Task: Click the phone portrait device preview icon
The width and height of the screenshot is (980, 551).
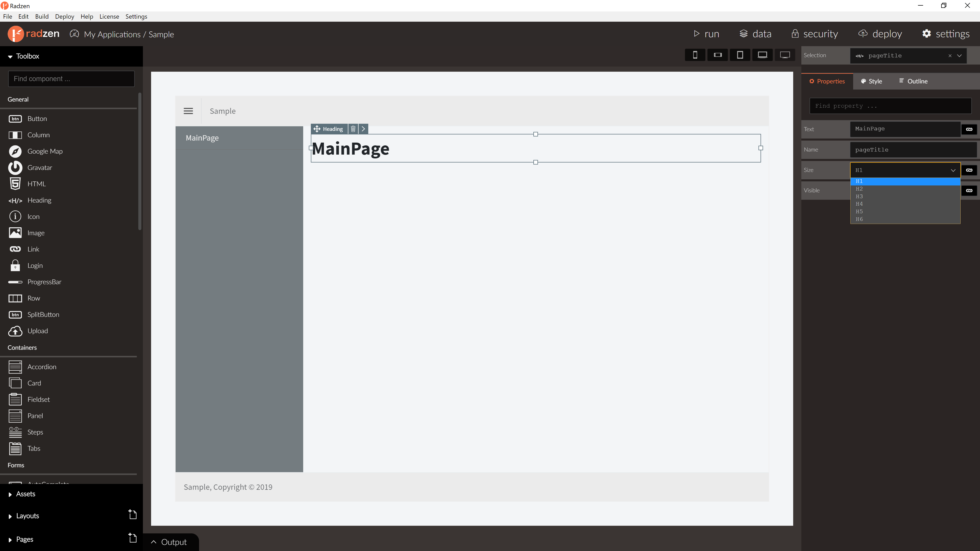Action: tap(695, 55)
